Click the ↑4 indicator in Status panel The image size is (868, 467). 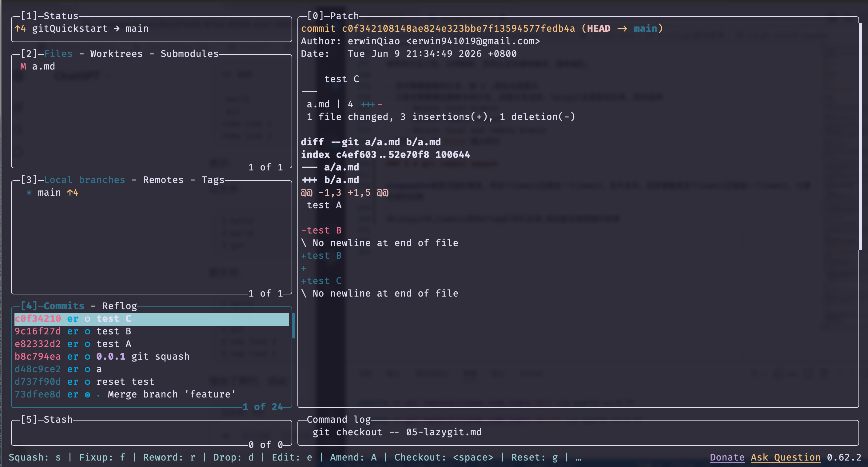coord(20,28)
